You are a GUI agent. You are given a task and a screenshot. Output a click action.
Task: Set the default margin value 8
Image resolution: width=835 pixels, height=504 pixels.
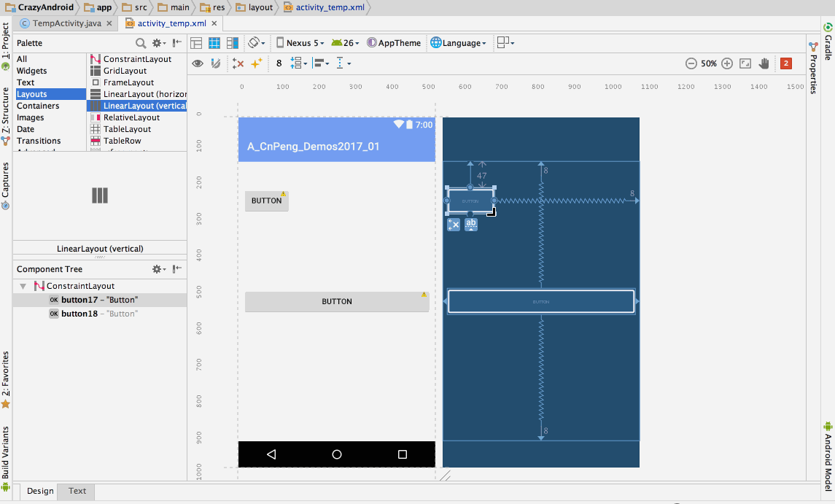[279, 63]
